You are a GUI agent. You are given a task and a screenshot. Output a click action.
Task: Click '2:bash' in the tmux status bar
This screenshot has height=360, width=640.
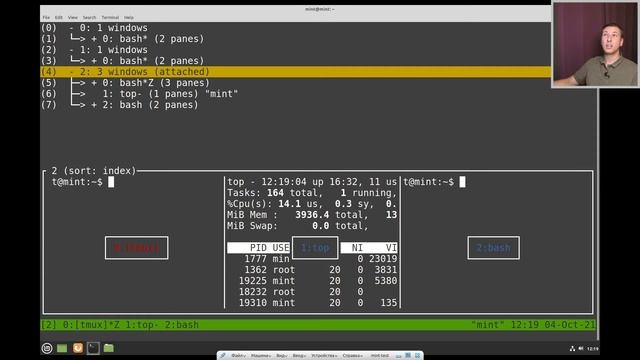pos(182,325)
